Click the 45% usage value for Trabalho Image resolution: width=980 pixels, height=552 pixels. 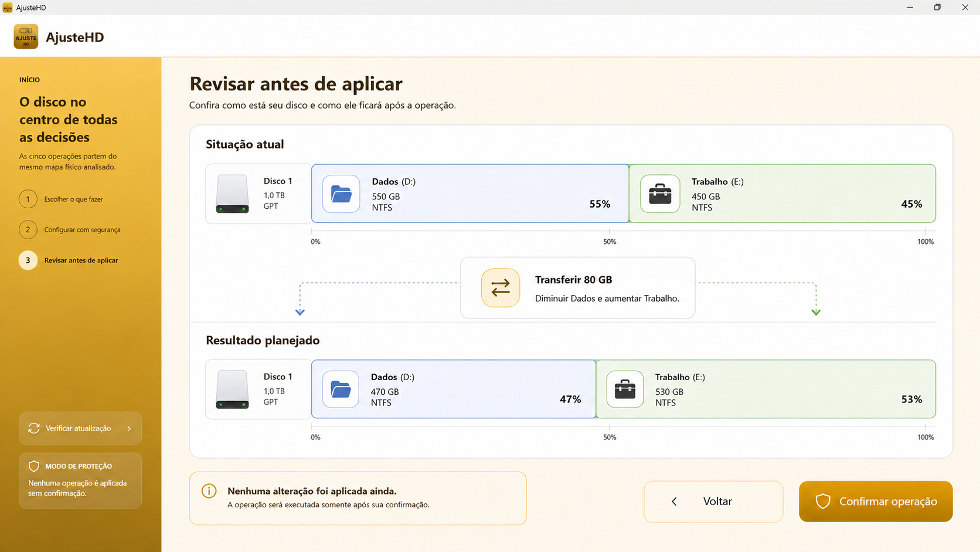click(911, 204)
